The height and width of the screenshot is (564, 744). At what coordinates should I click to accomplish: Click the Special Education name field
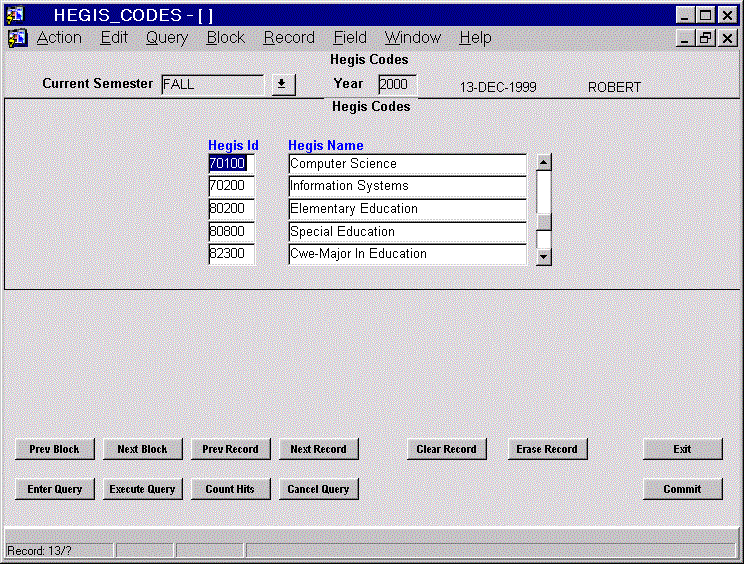click(x=407, y=231)
